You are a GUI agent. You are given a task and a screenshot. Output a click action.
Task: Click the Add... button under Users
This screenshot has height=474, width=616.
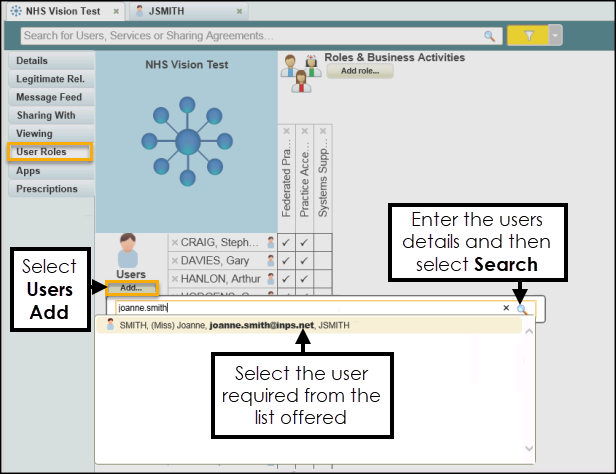tap(132, 288)
